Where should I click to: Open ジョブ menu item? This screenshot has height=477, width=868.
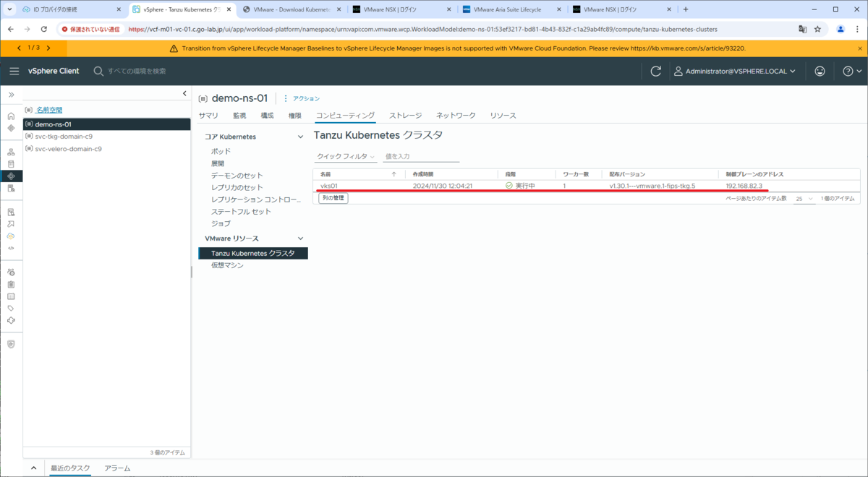coord(221,223)
